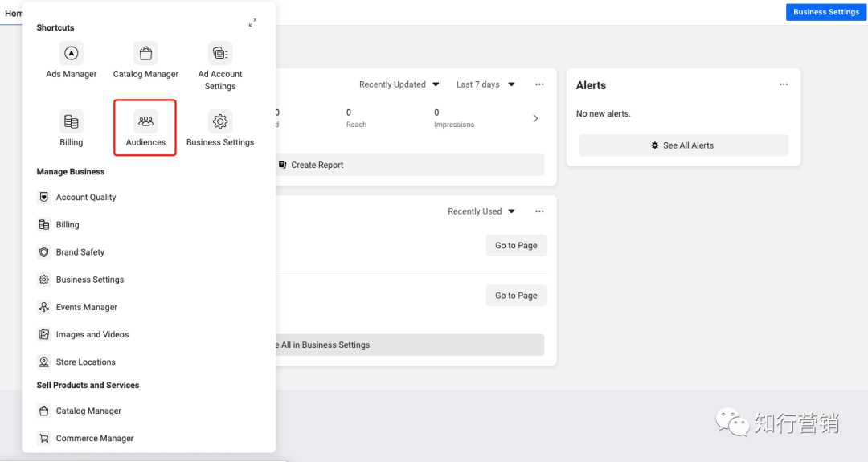This screenshot has height=462, width=868.
Task: Open the Business Settings gear shortcut
Action: point(220,121)
